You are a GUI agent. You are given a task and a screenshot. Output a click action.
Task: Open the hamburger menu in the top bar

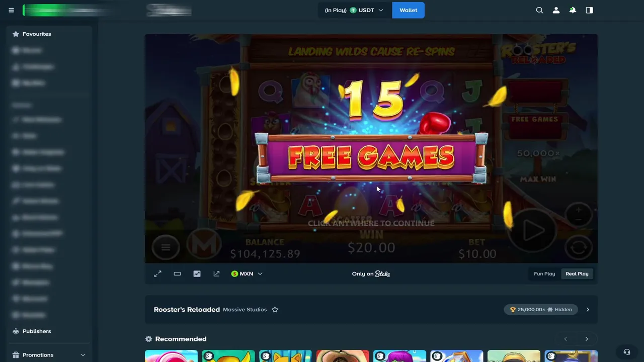click(11, 10)
